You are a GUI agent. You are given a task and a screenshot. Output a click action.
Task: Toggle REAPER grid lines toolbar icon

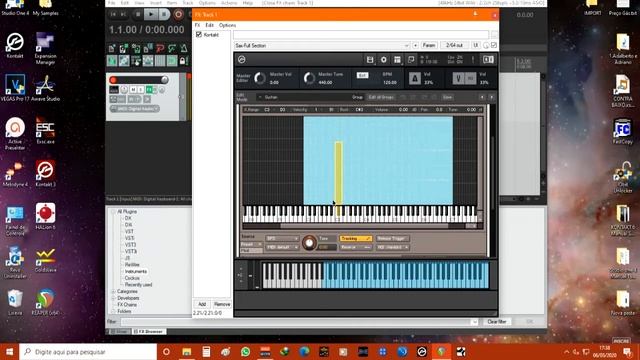160,61
